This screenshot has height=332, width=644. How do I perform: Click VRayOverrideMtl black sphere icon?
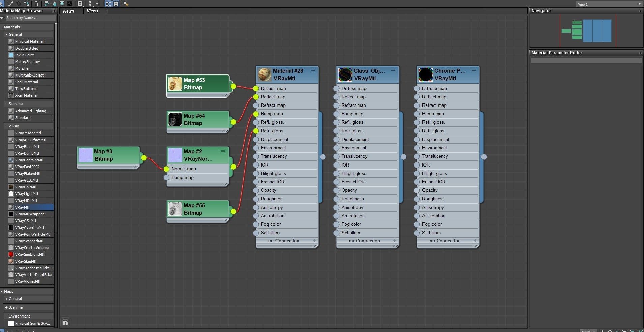pyautogui.click(x=11, y=228)
